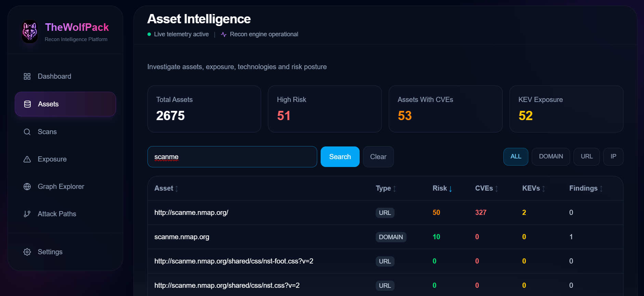This screenshot has width=644, height=296.
Task: Open the Exposure section
Action: (x=65, y=159)
